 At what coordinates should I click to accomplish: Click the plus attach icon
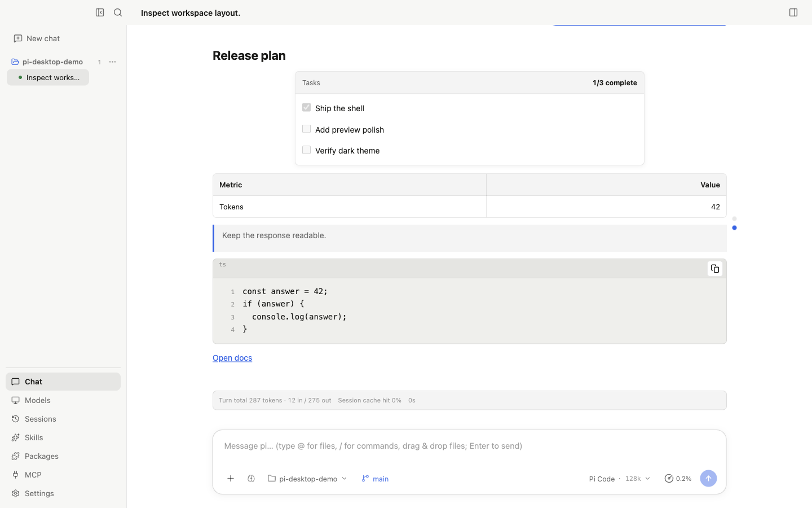tap(231, 479)
